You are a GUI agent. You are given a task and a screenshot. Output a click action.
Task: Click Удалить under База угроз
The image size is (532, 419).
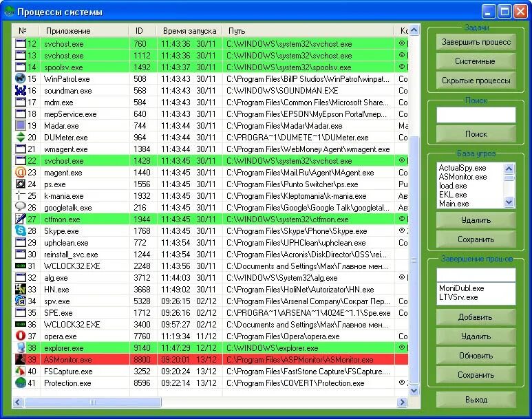tap(476, 221)
